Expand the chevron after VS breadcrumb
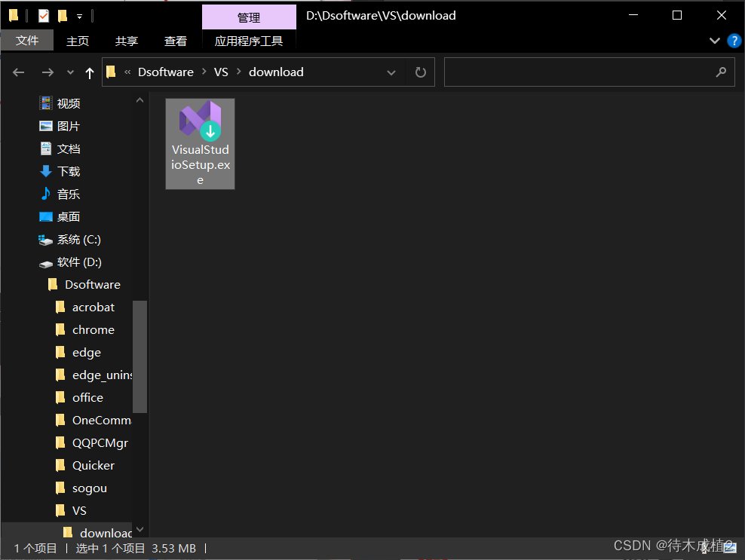This screenshot has height=560, width=745. point(239,72)
